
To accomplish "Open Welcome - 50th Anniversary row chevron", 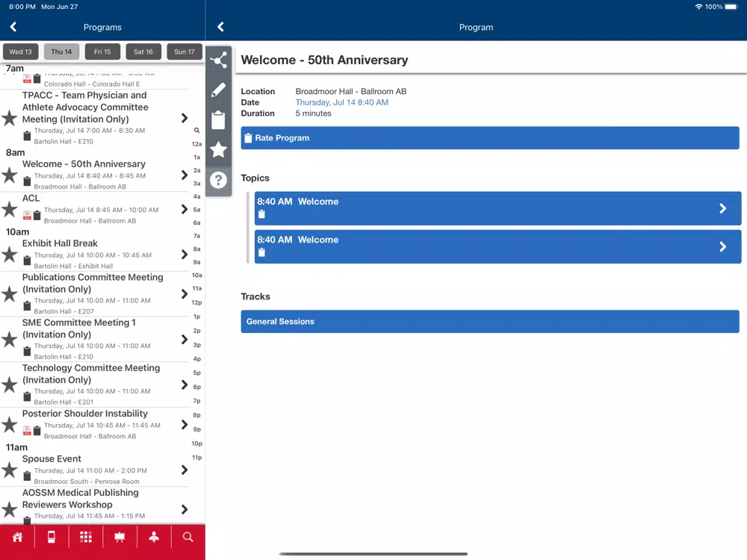I will coord(185,175).
